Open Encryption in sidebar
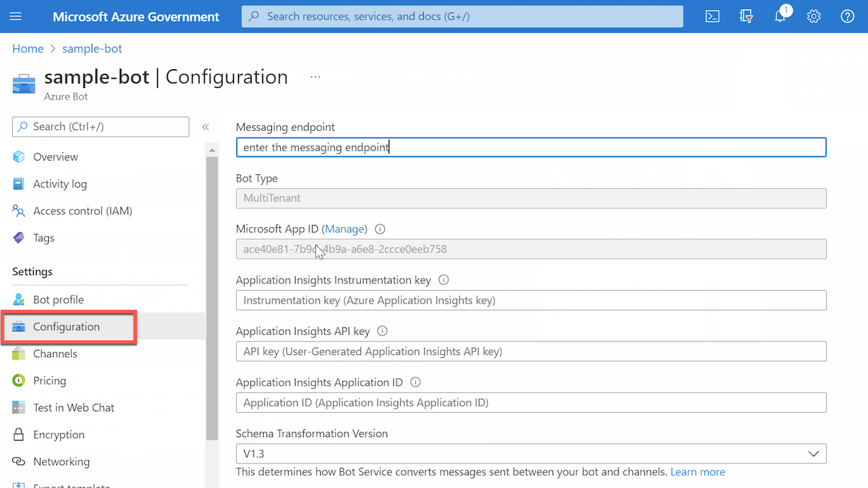Viewport: 868px width, 488px height. coord(59,434)
